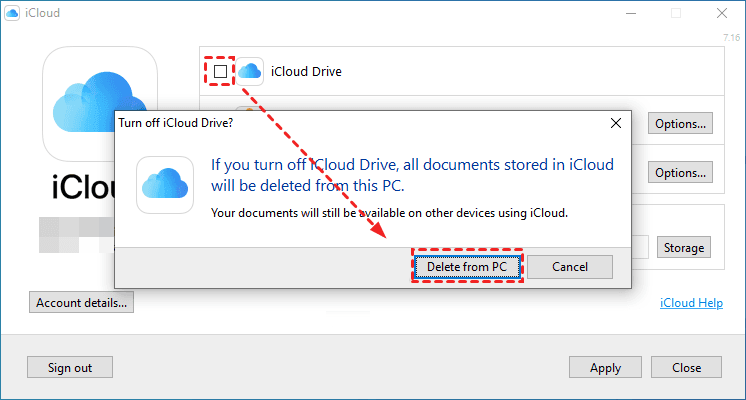Open the second Options... button
Screen dimensions: 746x400
click(681, 172)
